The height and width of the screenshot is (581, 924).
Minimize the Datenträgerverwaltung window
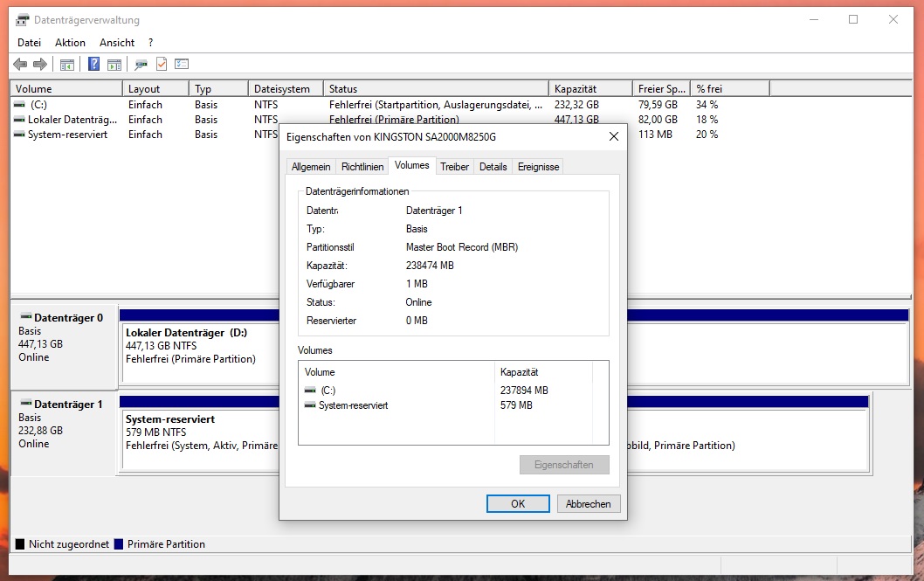click(814, 19)
